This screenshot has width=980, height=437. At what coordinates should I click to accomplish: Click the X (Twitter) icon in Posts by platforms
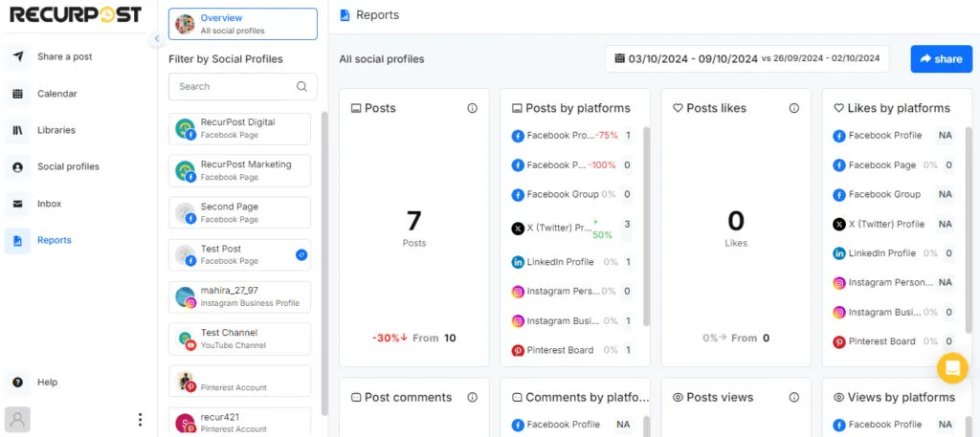tap(518, 229)
